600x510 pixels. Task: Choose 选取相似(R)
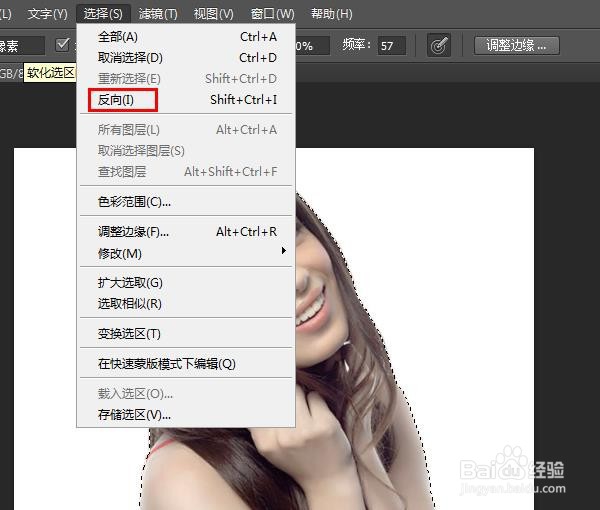186,304
